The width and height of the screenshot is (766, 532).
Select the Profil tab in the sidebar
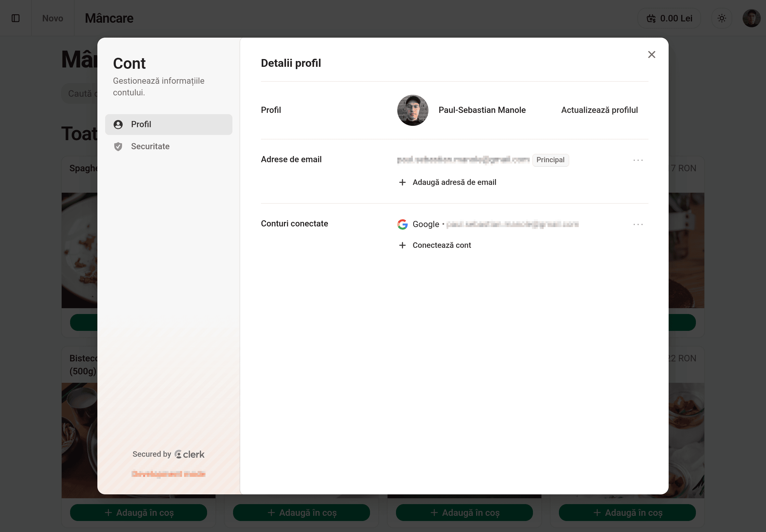click(168, 124)
